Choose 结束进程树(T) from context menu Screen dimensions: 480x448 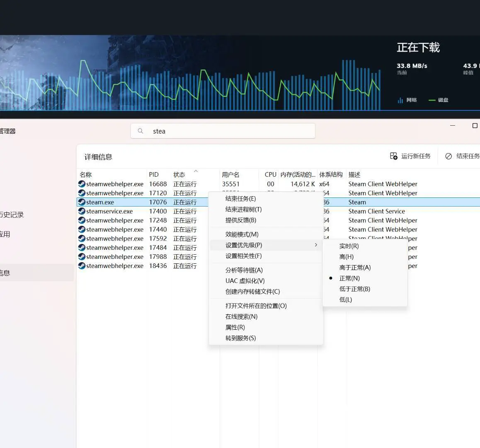243,209
